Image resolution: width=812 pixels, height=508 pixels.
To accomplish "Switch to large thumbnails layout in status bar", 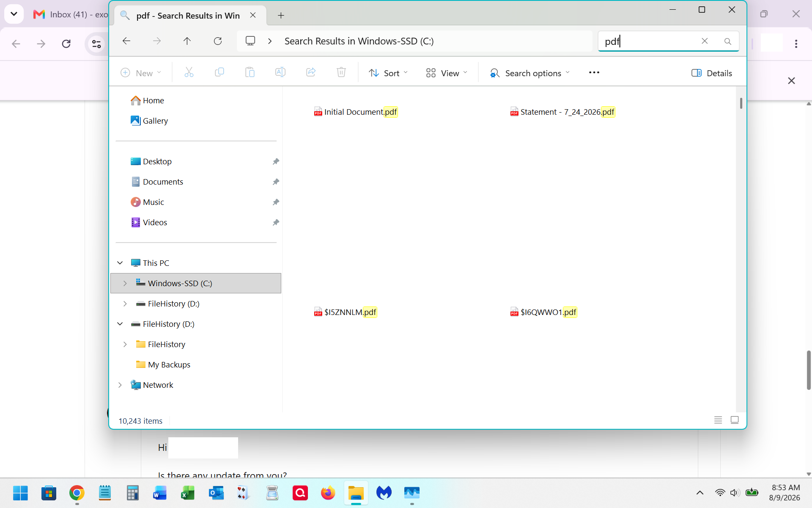I will pyautogui.click(x=735, y=420).
